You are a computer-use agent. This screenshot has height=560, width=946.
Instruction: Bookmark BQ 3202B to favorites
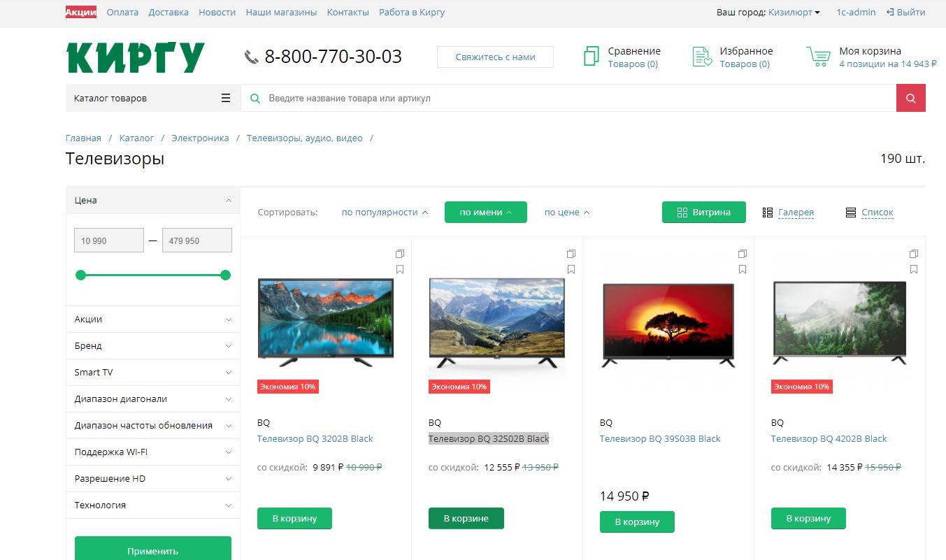pyautogui.click(x=400, y=269)
